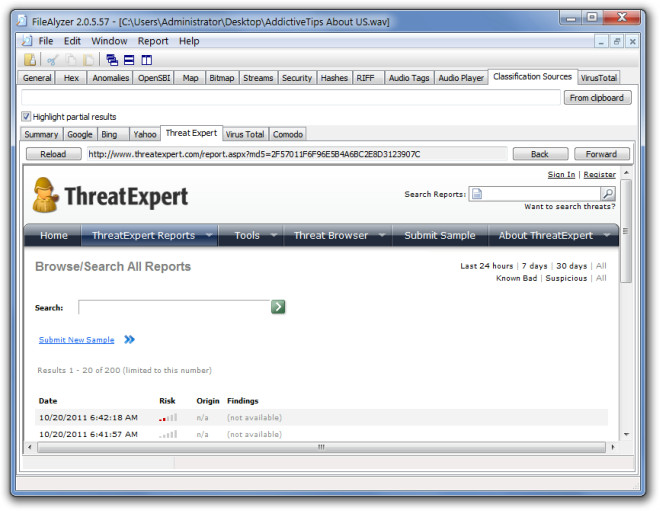Image resolution: width=660 pixels, height=511 pixels.
Task: Click the green arrow search go button
Action: coord(278,307)
